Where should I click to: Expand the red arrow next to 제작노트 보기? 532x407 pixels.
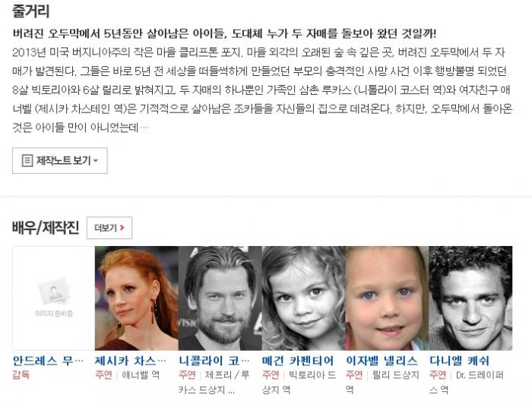96,161
